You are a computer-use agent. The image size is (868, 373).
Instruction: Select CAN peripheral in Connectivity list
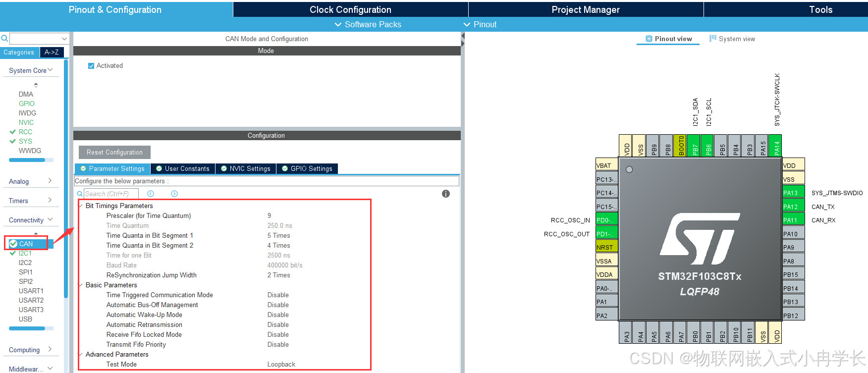[26, 244]
